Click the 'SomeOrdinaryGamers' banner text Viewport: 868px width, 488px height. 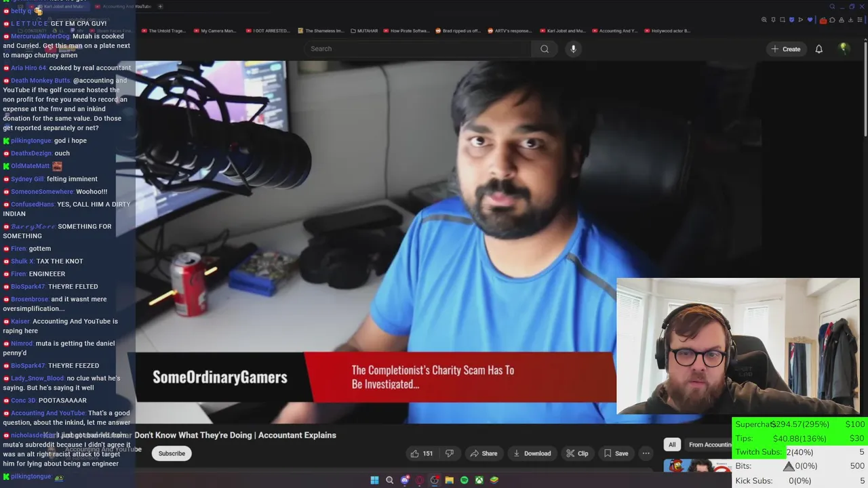[x=220, y=378]
